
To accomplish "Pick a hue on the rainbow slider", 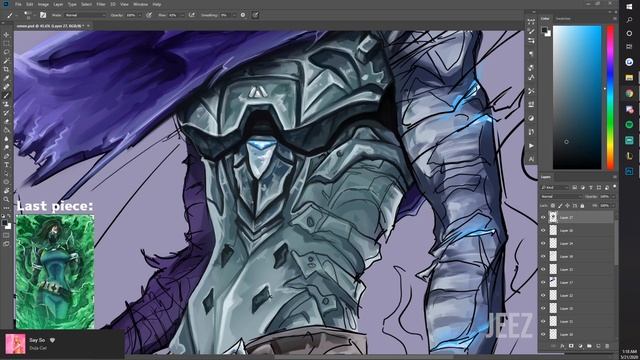I will point(610,97).
